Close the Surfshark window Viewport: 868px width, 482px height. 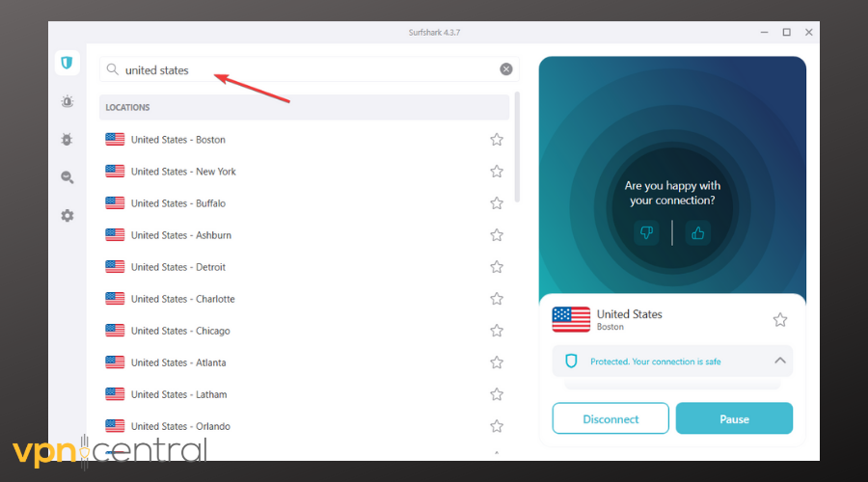point(809,33)
